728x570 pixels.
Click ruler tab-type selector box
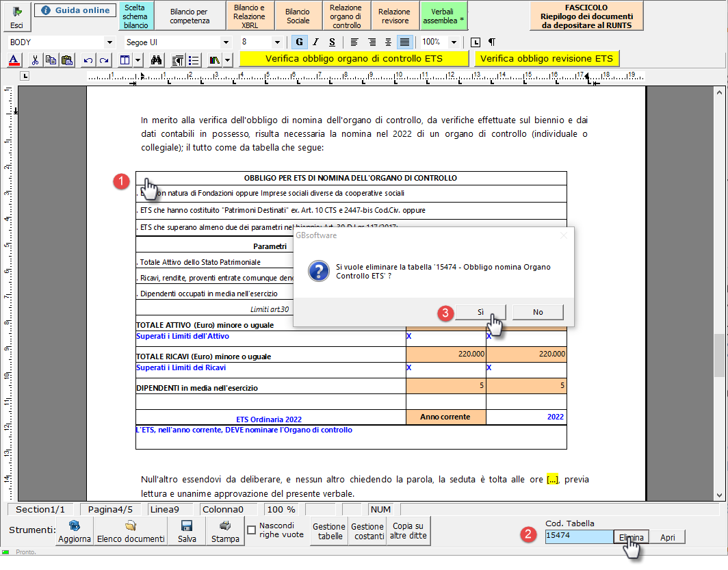[x=25, y=76]
